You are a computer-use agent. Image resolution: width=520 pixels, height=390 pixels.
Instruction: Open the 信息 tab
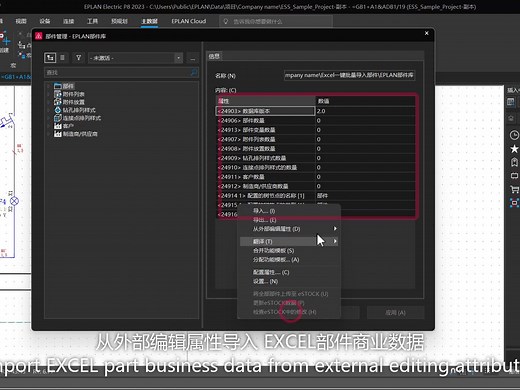214,56
